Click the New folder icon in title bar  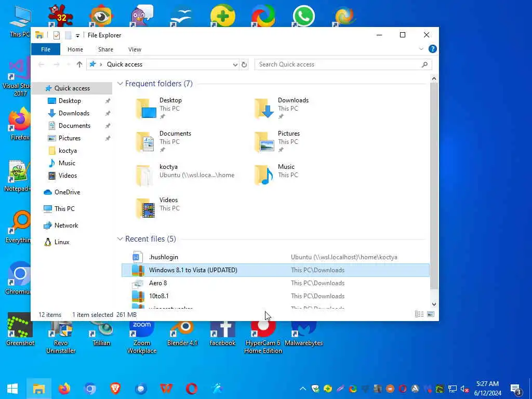pos(68,35)
